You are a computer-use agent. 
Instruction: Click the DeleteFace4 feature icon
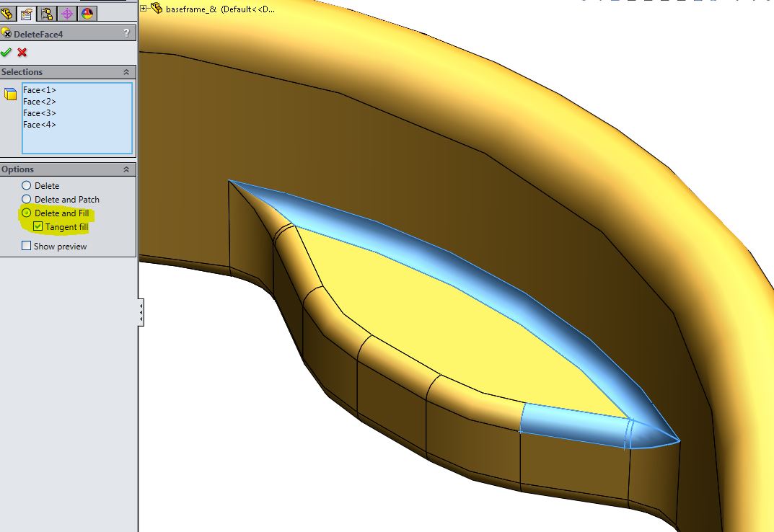coord(6,34)
